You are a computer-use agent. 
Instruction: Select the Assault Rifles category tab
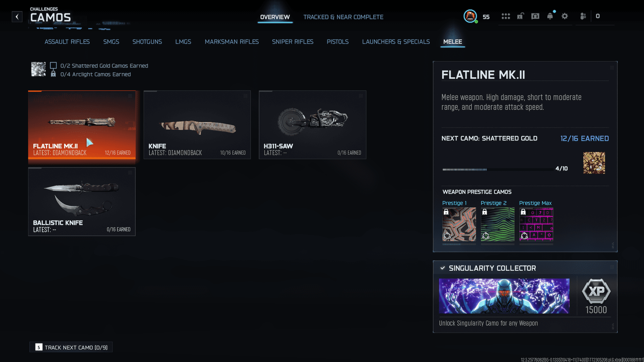pyautogui.click(x=67, y=42)
